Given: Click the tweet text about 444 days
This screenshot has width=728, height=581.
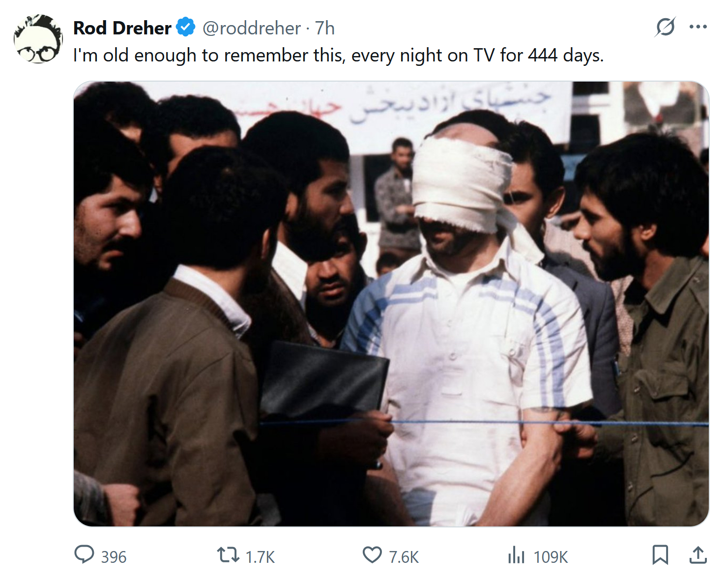Looking at the screenshot, I should pos(338,56).
